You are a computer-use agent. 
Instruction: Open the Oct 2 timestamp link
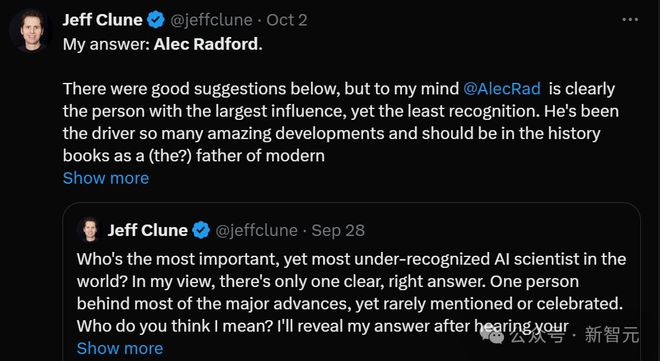287,20
